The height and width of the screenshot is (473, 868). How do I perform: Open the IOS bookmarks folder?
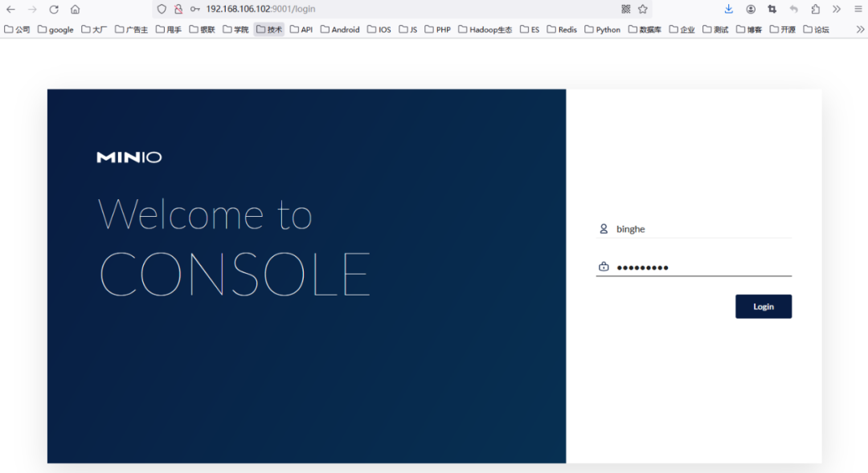[x=379, y=30]
